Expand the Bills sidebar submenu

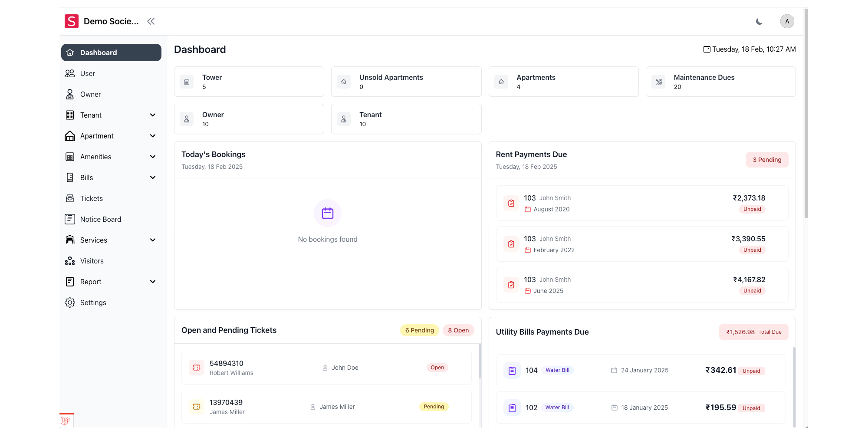coord(152,178)
